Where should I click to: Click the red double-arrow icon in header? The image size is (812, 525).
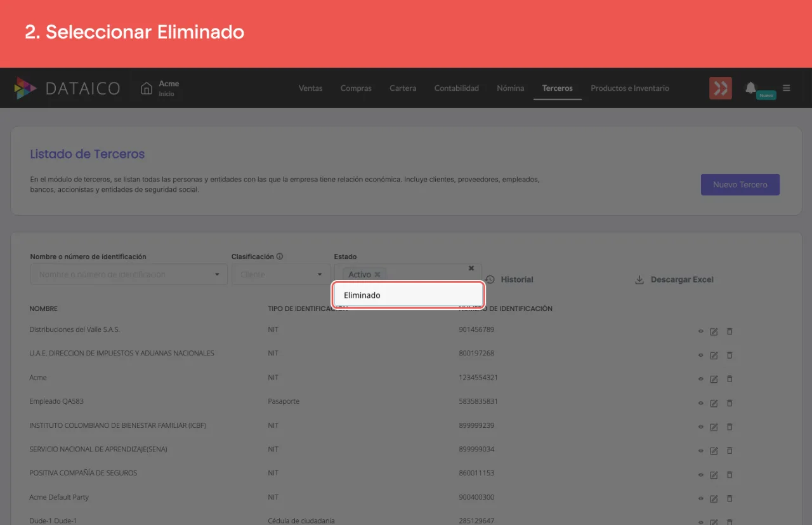(x=721, y=88)
